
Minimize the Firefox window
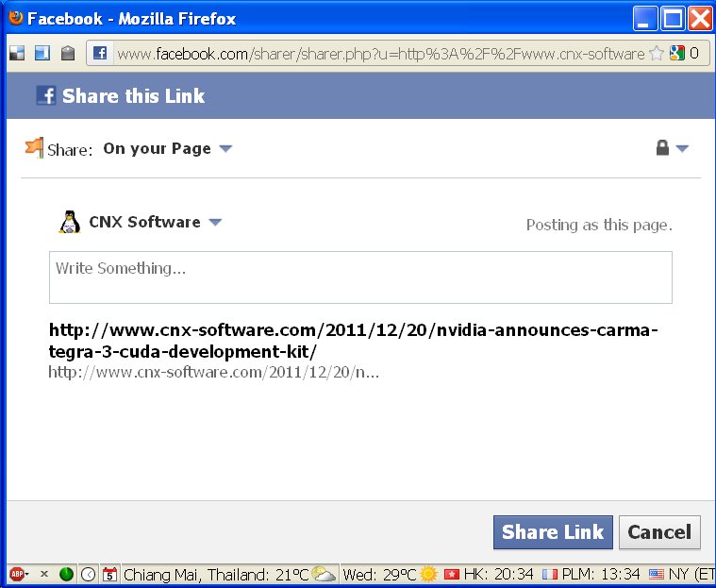coord(644,18)
